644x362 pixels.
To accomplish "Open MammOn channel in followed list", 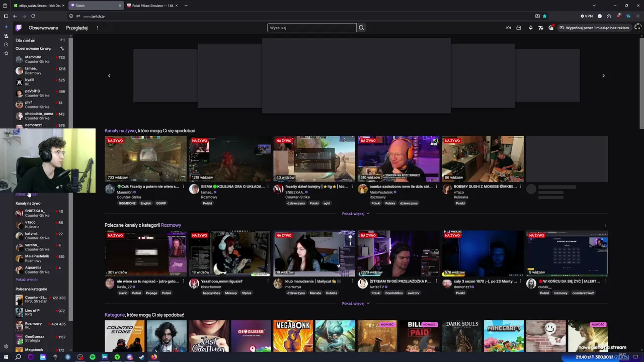I will tap(40, 59).
